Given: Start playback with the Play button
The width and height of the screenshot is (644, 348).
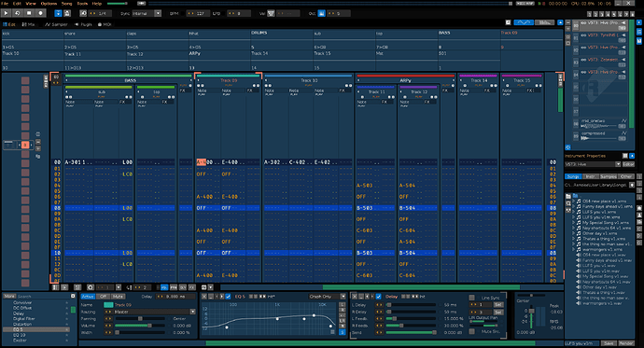Looking at the screenshot, I should click(6, 13).
